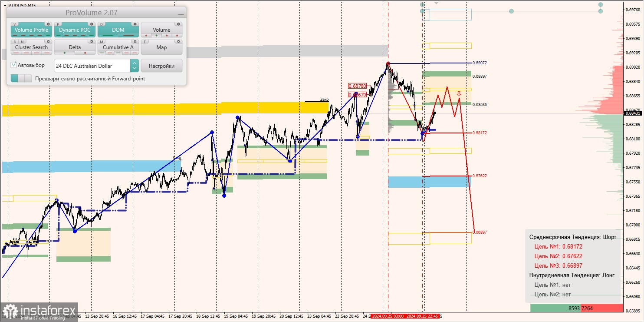Click 'Цель №3: 0.66897' in info panel
644x322 pixels.
coord(558,266)
